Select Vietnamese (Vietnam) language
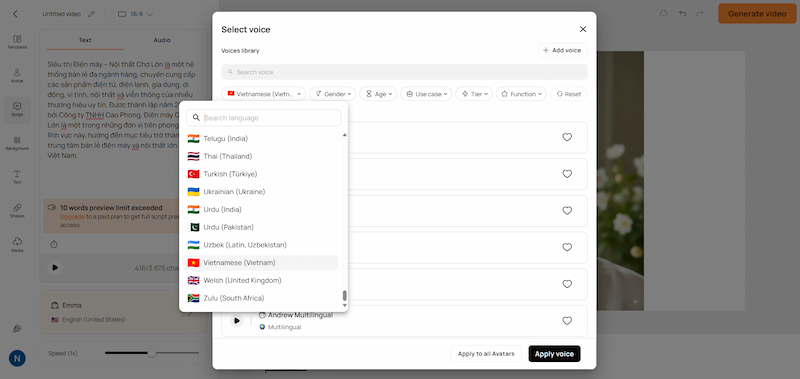 coord(261,263)
